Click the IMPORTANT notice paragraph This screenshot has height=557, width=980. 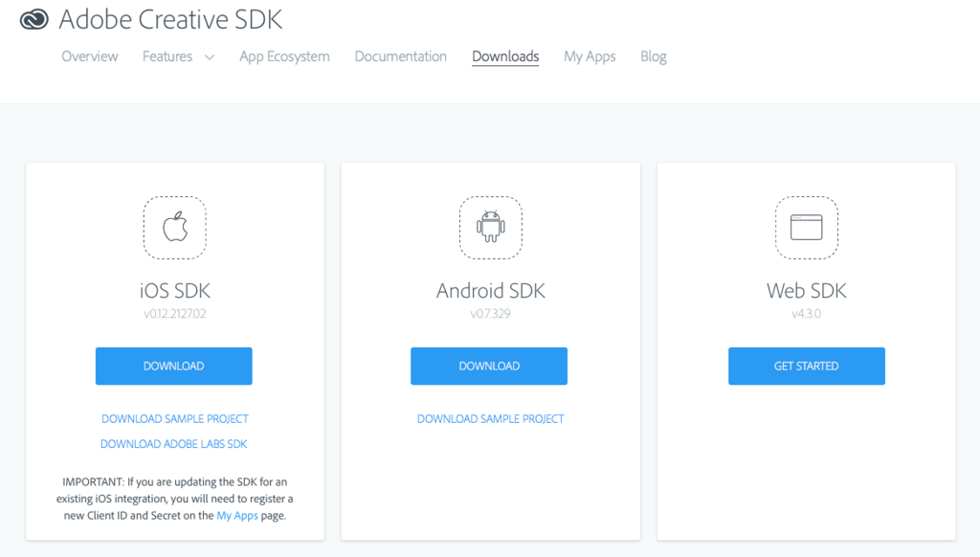point(175,499)
